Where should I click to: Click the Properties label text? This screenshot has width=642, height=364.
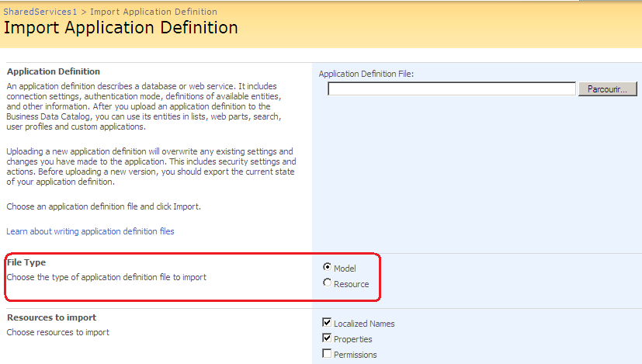[x=352, y=339]
